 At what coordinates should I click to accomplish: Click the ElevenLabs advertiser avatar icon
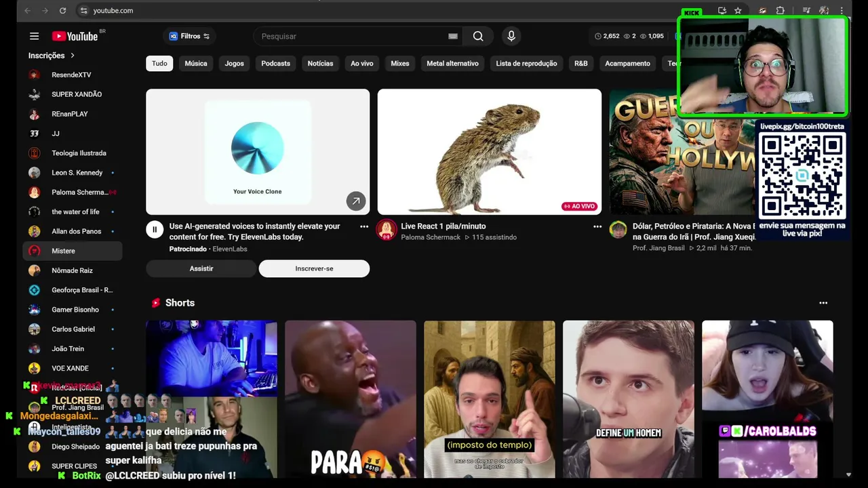pos(155,230)
